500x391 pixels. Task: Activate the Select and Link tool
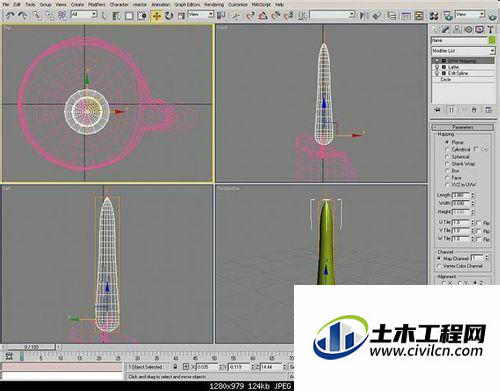coord(37,15)
